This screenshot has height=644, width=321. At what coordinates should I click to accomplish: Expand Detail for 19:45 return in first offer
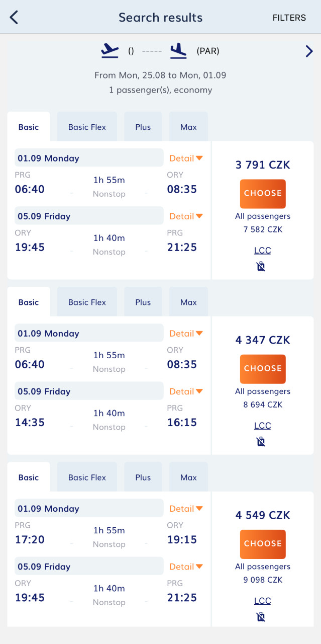(186, 216)
